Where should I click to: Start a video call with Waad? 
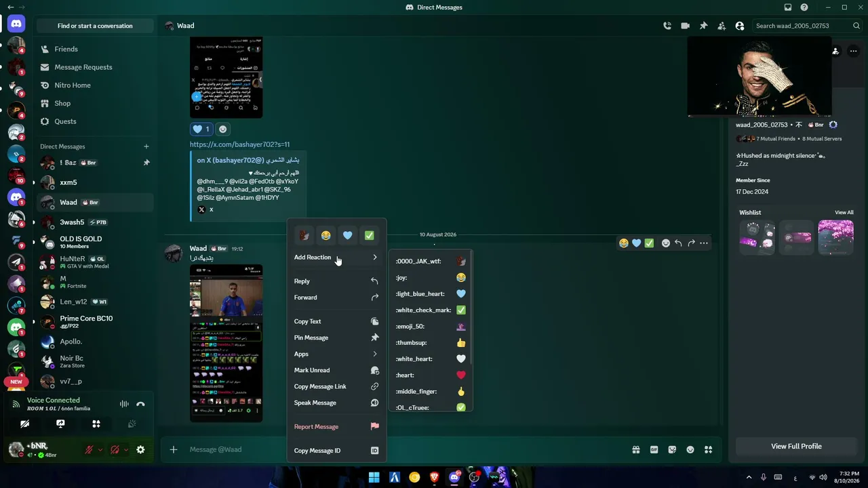[x=685, y=26]
